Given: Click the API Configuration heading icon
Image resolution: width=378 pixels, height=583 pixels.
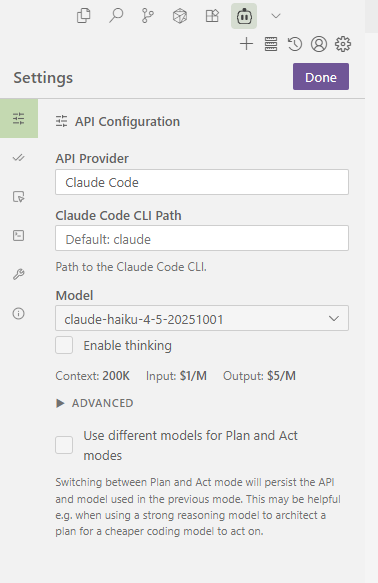Looking at the screenshot, I should click(x=62, y=121).
